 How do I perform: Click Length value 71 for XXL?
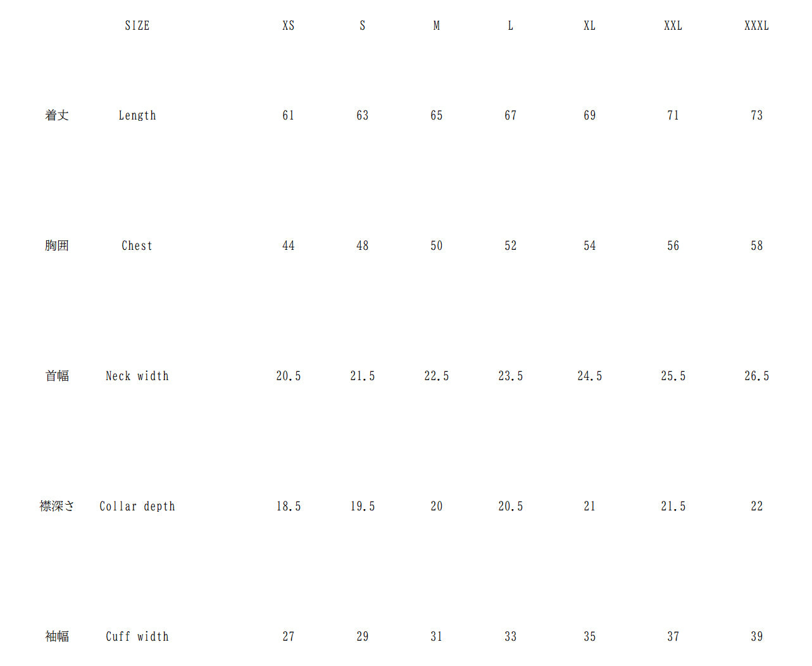click(673, 116)
